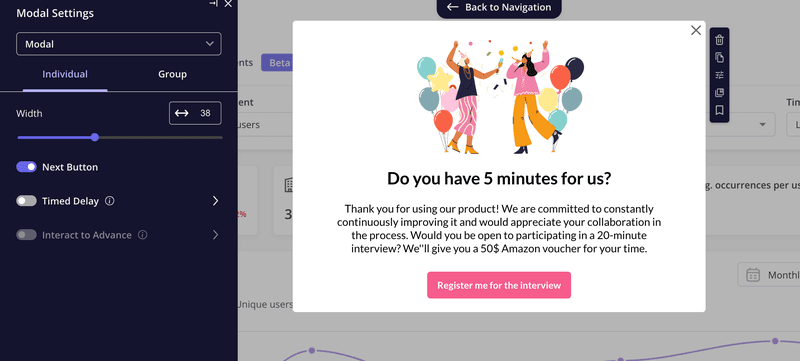Enable the Timed Delay switch

click(27, 201)
